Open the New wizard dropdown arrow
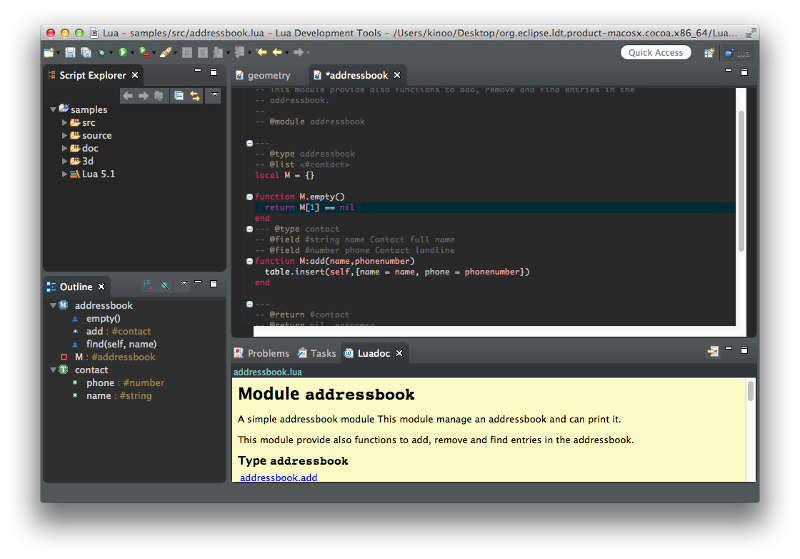The height and width of the screenshot is (559, 800). (x=58, y=53)
